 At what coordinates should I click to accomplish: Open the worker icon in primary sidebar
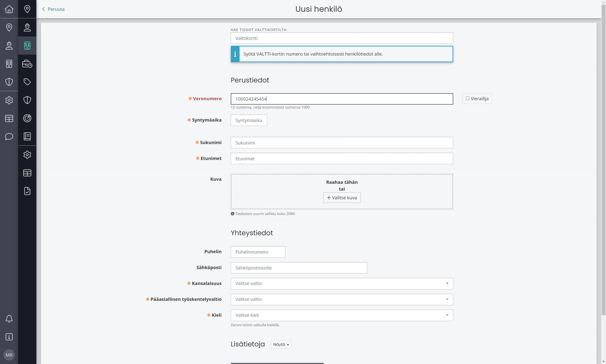[9, 45]
